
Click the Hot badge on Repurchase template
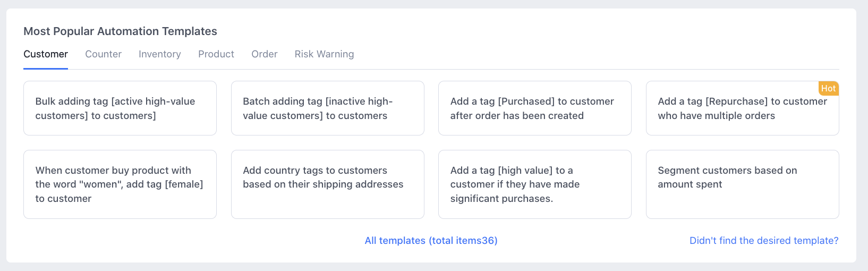(828, 89)
